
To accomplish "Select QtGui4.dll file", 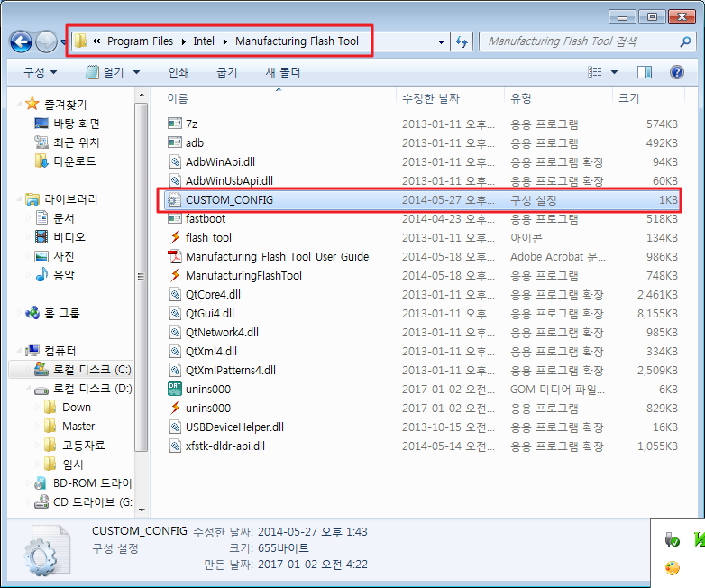I will tap(210, 313).
